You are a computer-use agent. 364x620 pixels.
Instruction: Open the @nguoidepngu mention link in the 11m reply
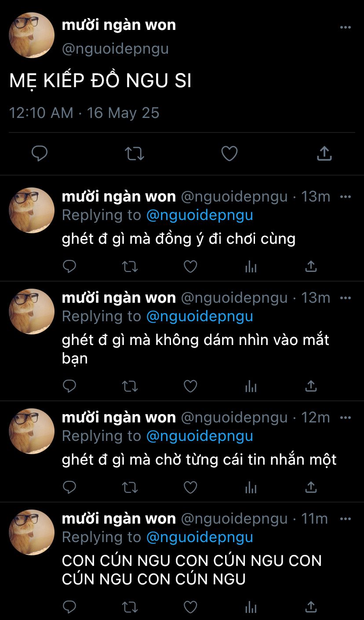200,537
